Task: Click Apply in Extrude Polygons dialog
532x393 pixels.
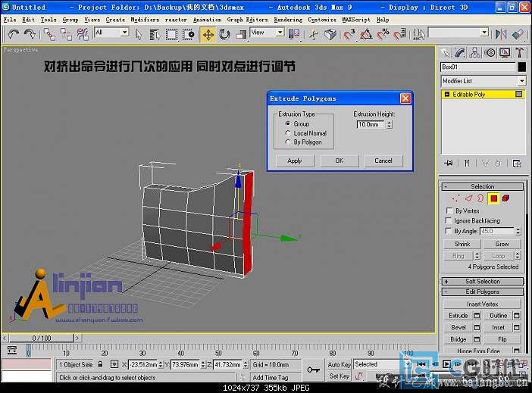Action: [295, 161]
